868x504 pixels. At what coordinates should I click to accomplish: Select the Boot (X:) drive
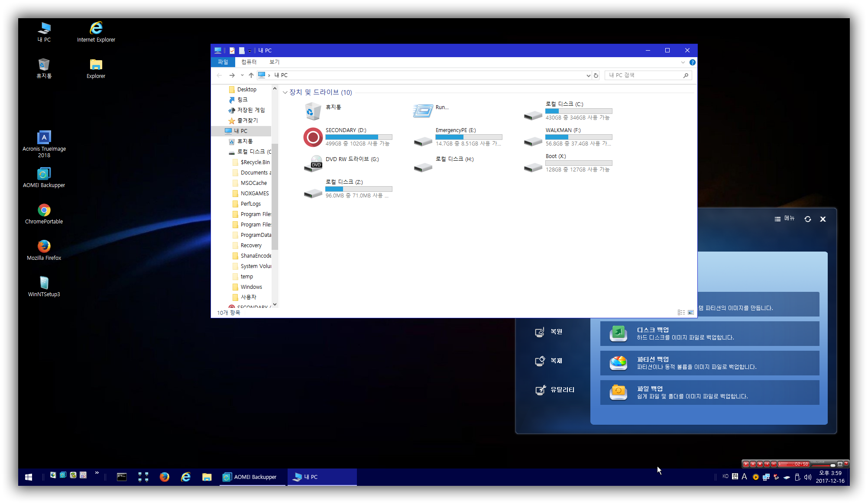568,163
